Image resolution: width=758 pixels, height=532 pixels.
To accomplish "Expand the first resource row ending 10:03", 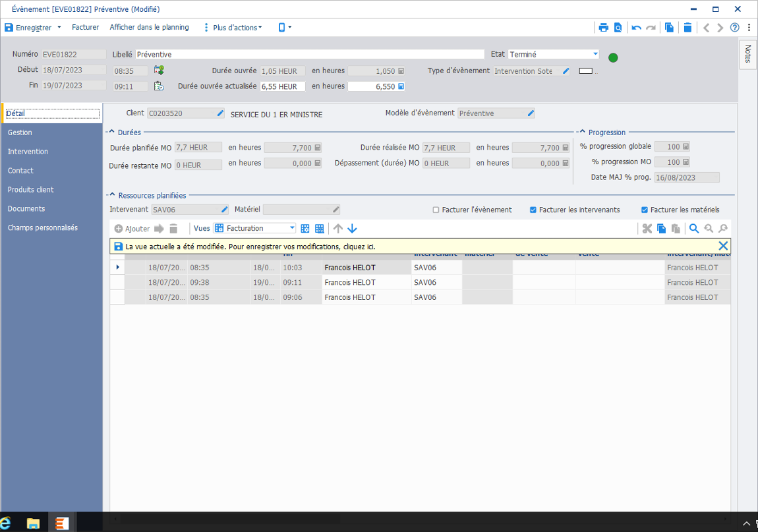I will pos(117,268).
